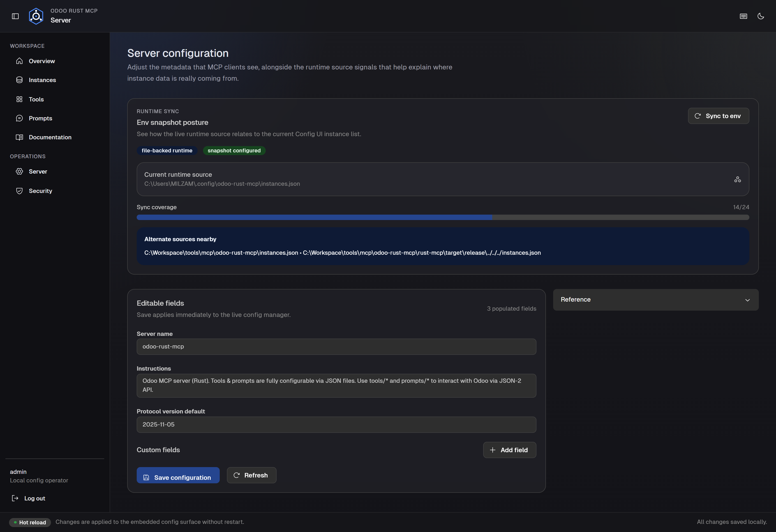Click the Hot reload status badge
This screenshot has width=776, height=532.
(x=30, y=522)
